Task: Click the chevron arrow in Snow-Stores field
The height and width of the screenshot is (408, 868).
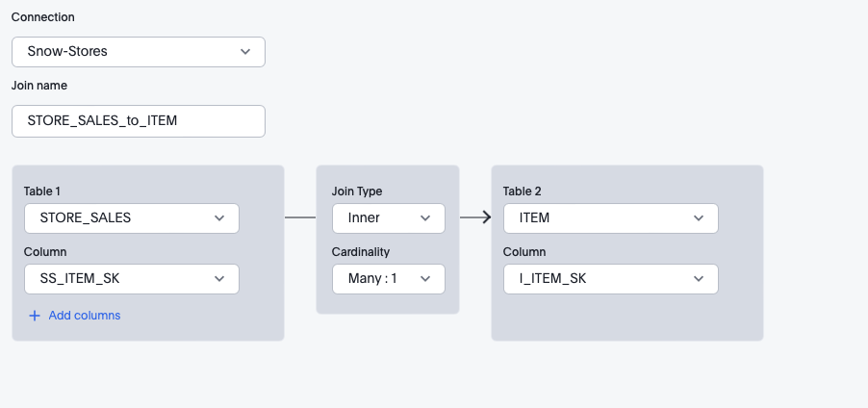Action: click(245, 51)
